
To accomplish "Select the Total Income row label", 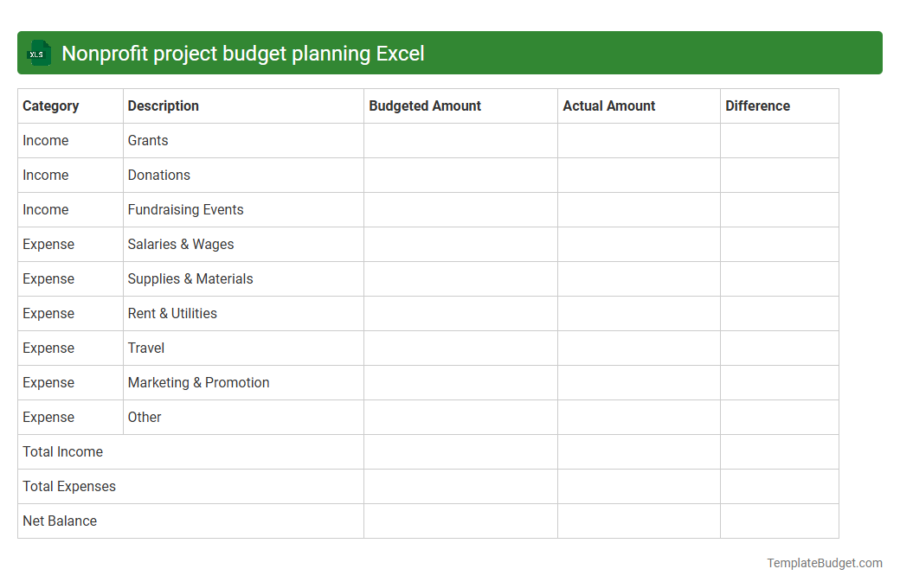I will point(62,451).
